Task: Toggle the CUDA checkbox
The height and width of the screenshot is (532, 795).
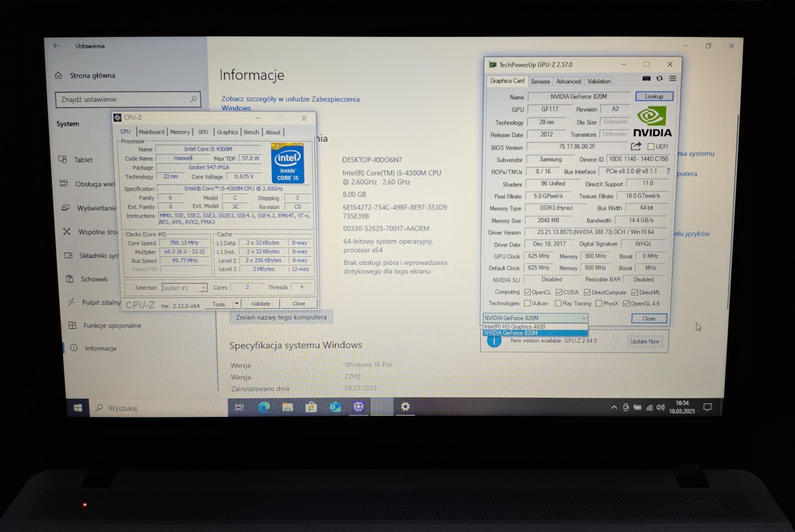Action: (x=559, y=292)
